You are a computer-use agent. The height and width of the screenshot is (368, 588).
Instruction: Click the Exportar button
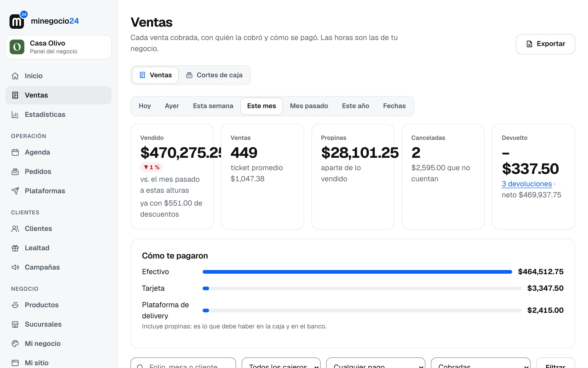(x=545, y=44)
